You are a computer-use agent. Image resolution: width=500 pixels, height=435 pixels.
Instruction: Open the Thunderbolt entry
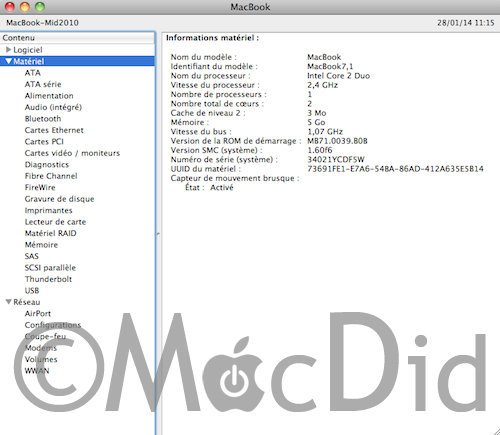pyautogui.click(x=48, y=279)
